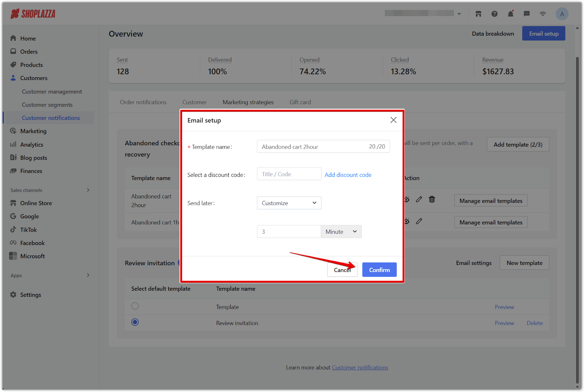Screen dimensions: 584x392
Task: Click the trash delete icon for Abandoned cart 2hour
Action: point(432,199)
